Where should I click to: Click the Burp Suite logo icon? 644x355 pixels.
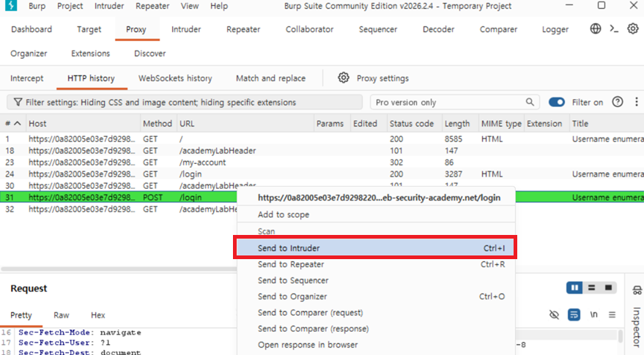pyautogui.click(x=11, y=6)
